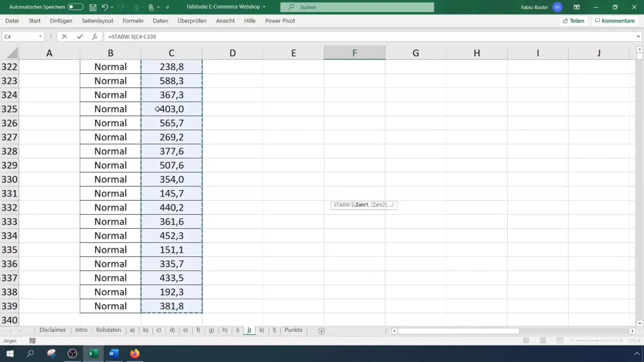Click the Undo arrow icon
The width and height of the screenshot is (644, 362).
click(x=105, y=7)
